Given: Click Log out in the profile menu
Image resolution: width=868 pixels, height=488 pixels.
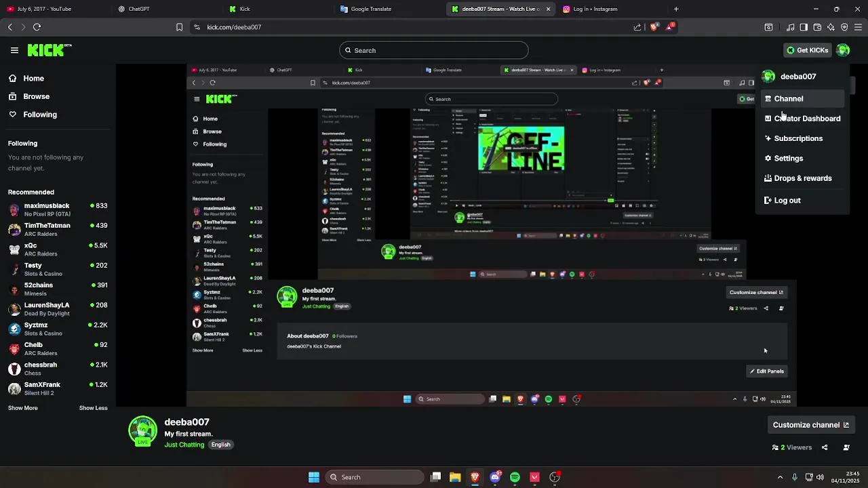Looking at the screenshot, I should tap(802, 201).
